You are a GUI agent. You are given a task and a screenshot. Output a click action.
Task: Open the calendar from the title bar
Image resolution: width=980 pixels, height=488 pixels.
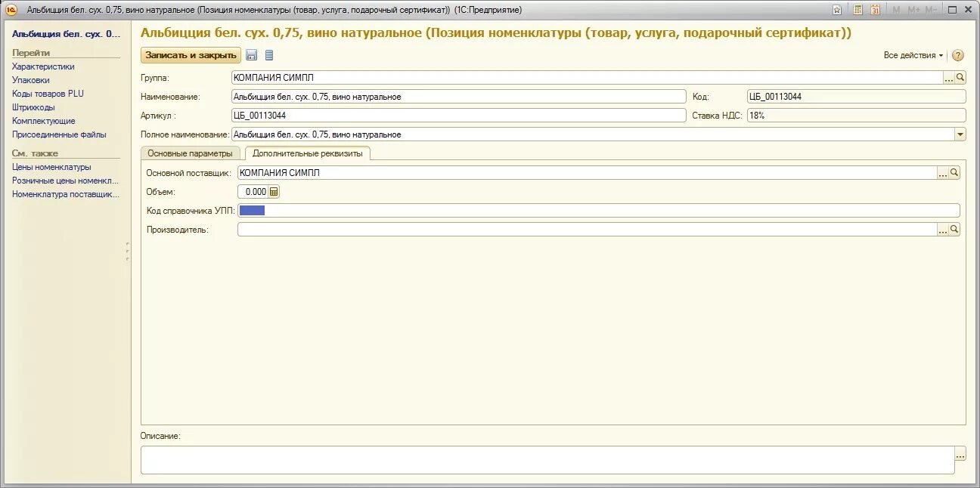point(875,10)
